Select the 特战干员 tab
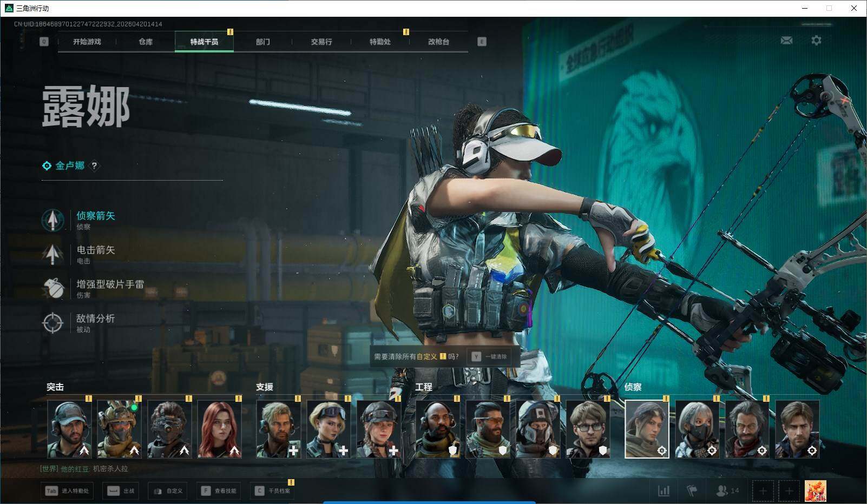Screen dimensions: 867x504 204,42
